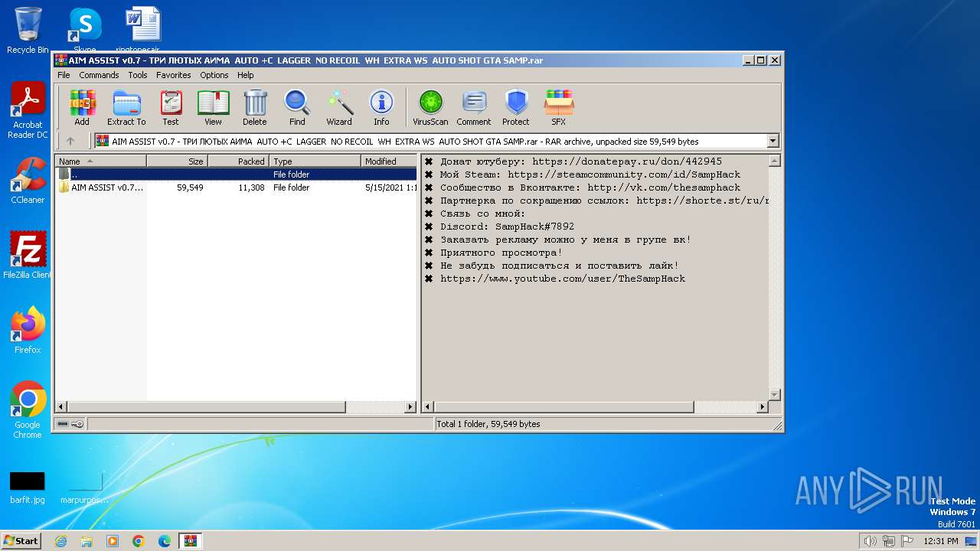Click the disk drive icon in status bar
This screenshot has height=551, width=980.
click(x=63, y=423)
